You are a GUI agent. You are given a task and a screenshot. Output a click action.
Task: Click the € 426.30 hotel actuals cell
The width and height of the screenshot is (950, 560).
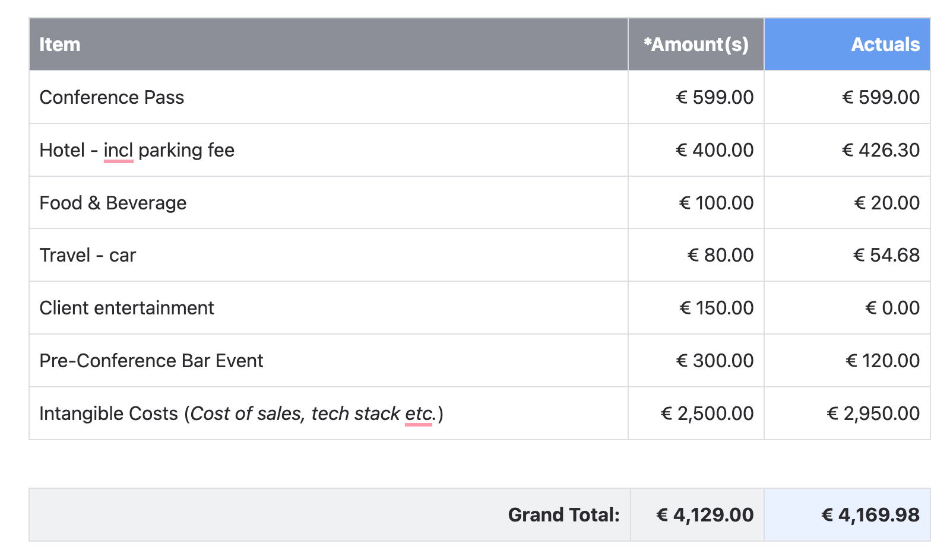click(847, 150)
